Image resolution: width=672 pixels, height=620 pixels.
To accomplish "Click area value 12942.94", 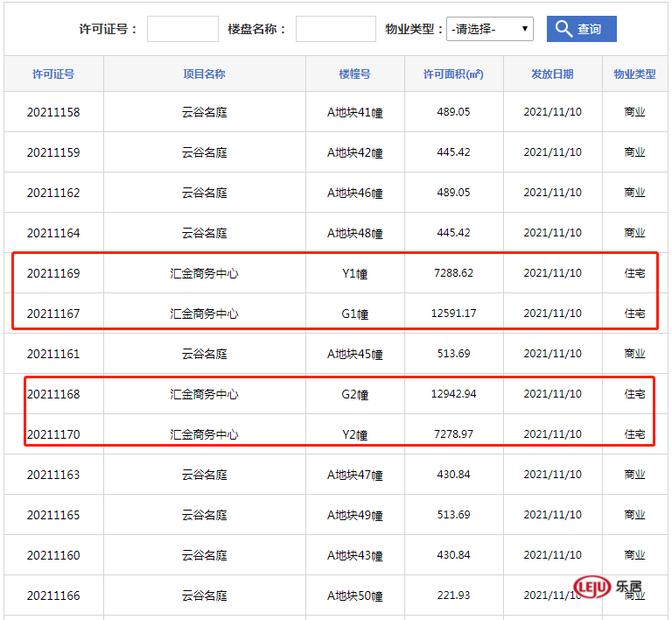I will tap(453, 394).
